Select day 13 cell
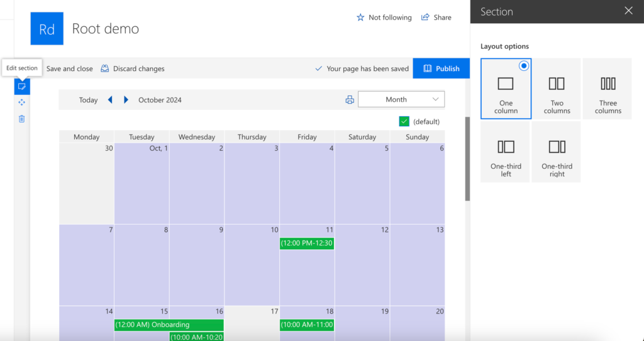The width and height of the screenshot is (644, 341). coord(418,265)
